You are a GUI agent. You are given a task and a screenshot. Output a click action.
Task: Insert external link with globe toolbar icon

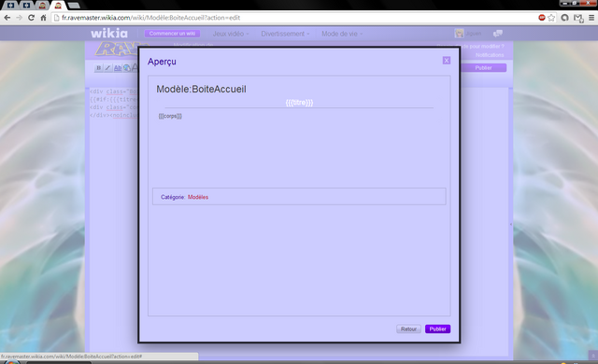coord(127,68)
